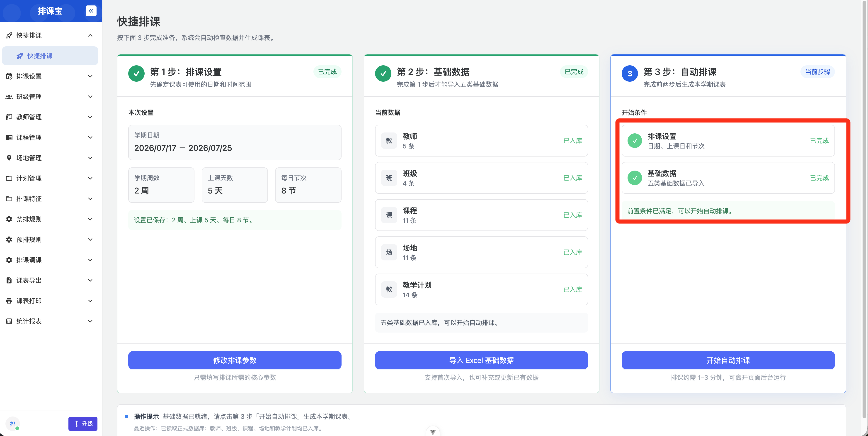Click the green check icon for step 1
The image size is (868, 436).
pyautogui.click(x=136, y=73)
